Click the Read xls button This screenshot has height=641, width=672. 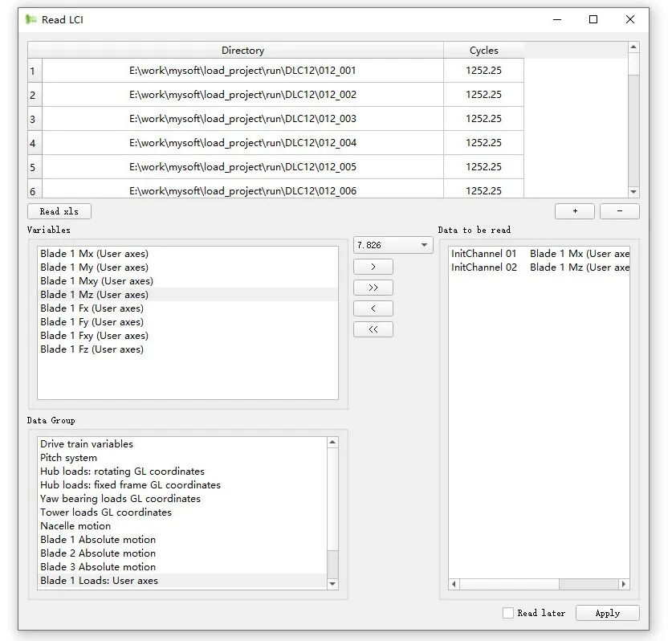click(x=59, y=211)
